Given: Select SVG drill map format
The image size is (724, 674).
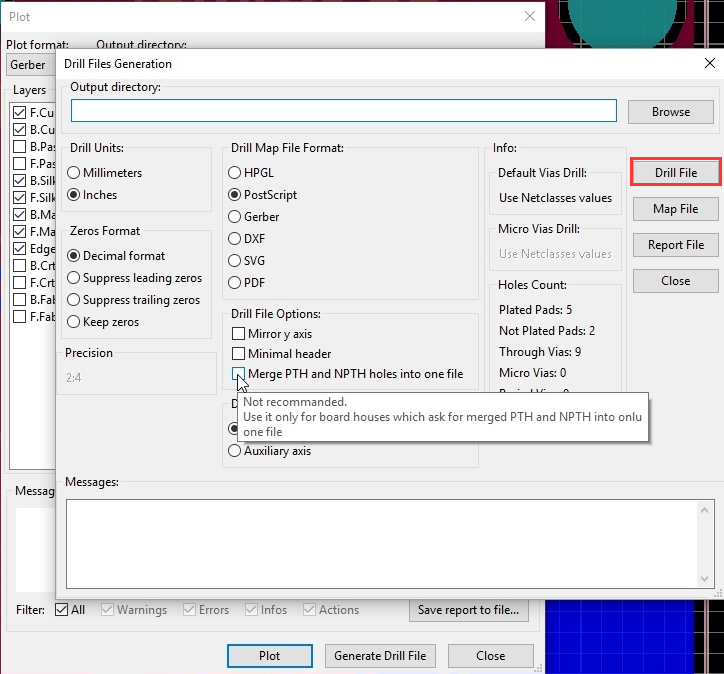Looking at the screenshot, I should [x=235, y=261].
